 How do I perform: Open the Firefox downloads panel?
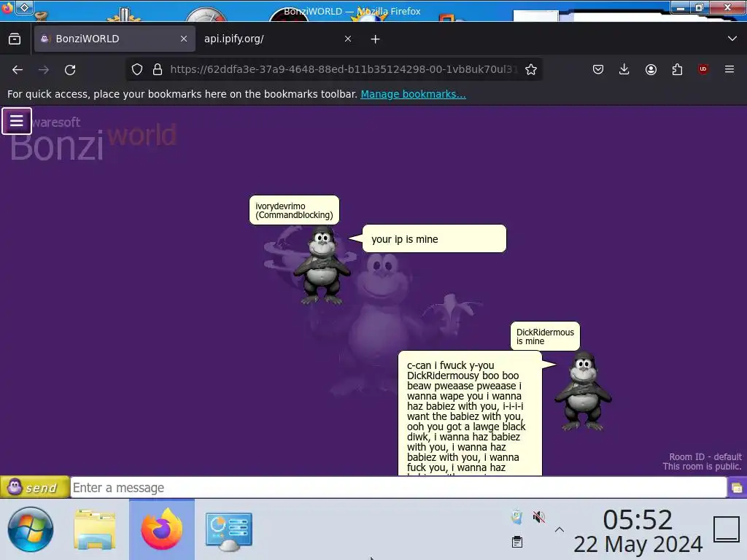[x=624, y=69]
